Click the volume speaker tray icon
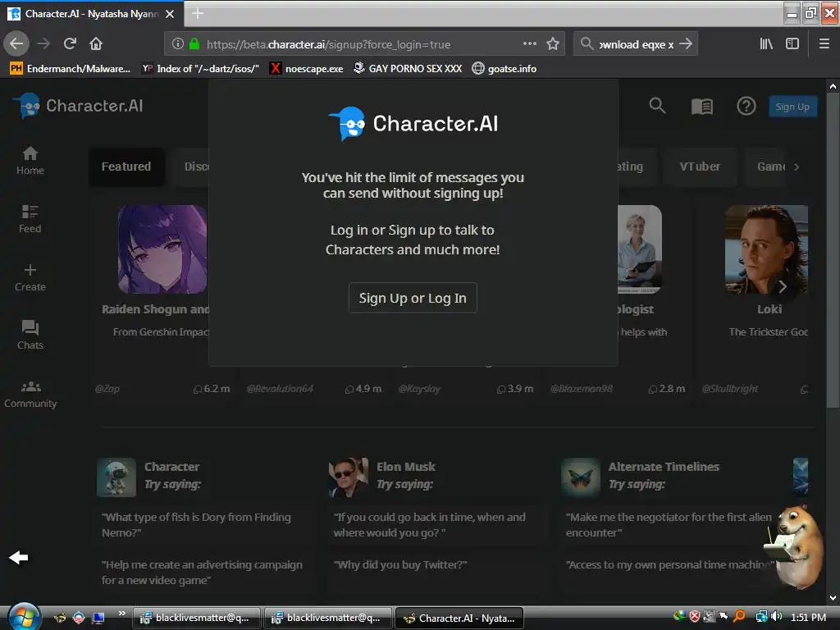The image size is (840, 630). pyautogui.click(x=776, y=617)
